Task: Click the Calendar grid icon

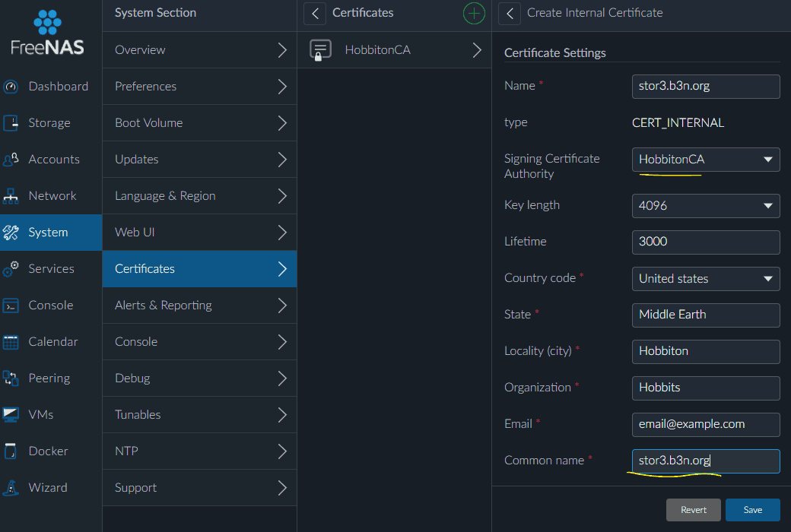Action: (x=11, y=342)
